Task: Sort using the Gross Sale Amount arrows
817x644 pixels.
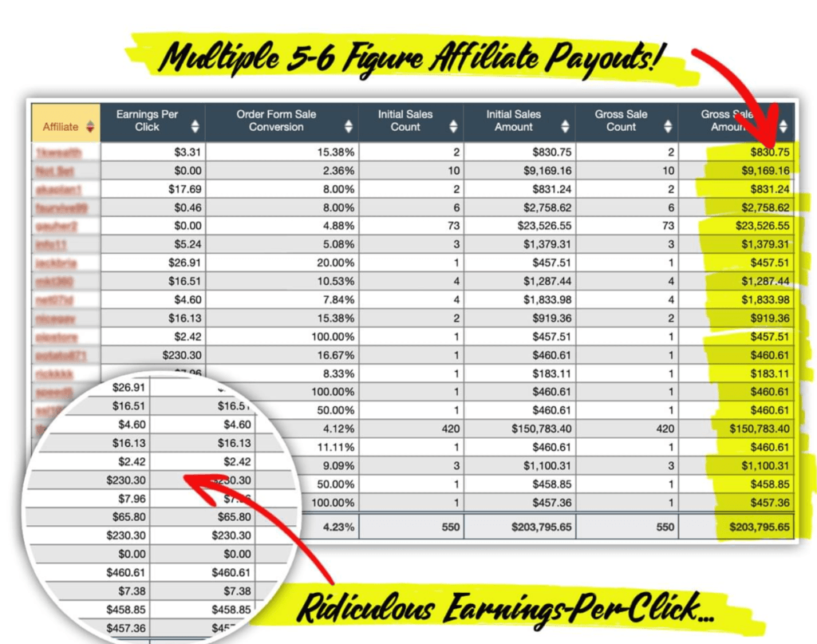Action: (783, 126)
